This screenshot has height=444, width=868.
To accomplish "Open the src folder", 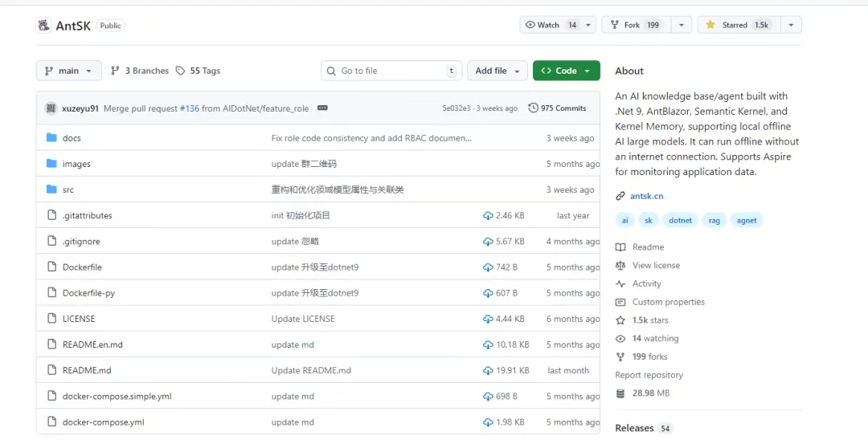I will pos(68,189).
